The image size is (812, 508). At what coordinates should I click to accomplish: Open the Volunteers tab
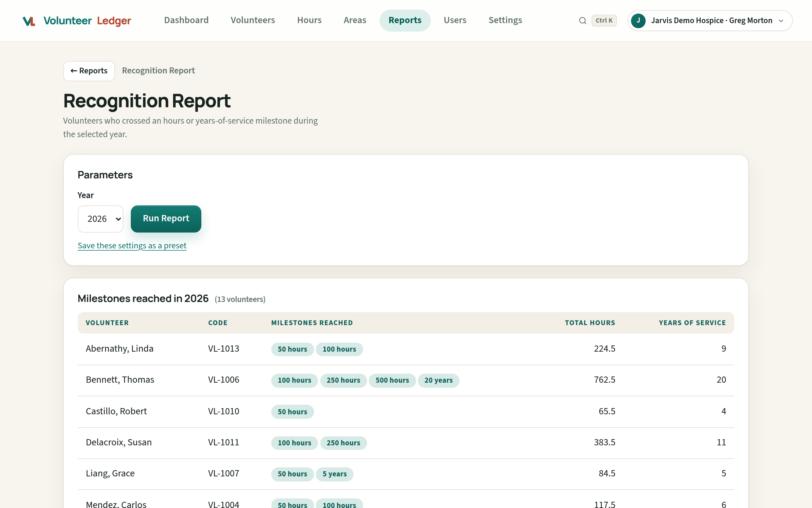(x=253, y=20)
